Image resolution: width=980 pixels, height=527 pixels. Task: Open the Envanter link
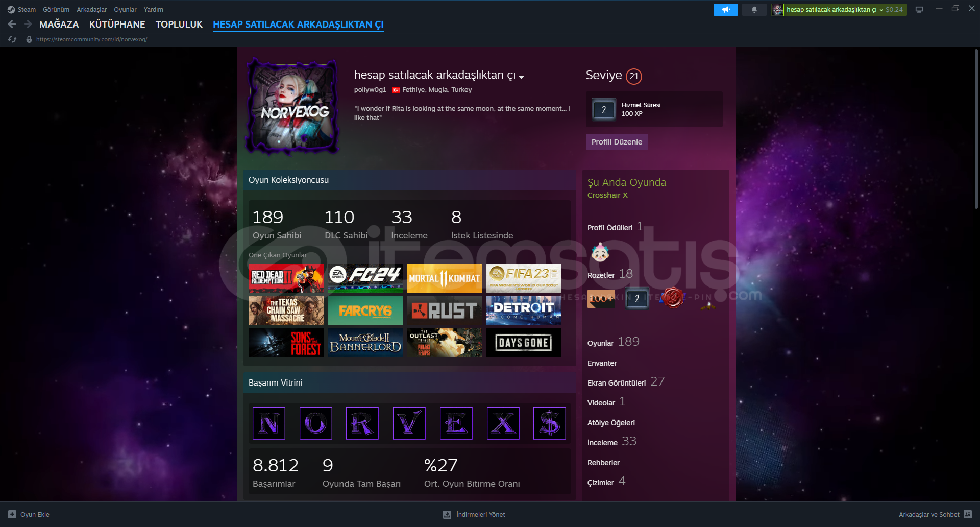point(602,363)
